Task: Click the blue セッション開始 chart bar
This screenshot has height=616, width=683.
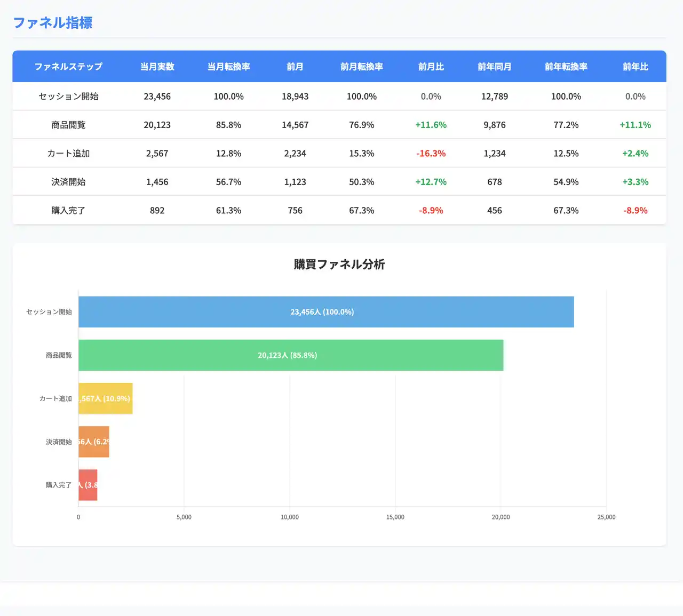Action: point(326,312)
